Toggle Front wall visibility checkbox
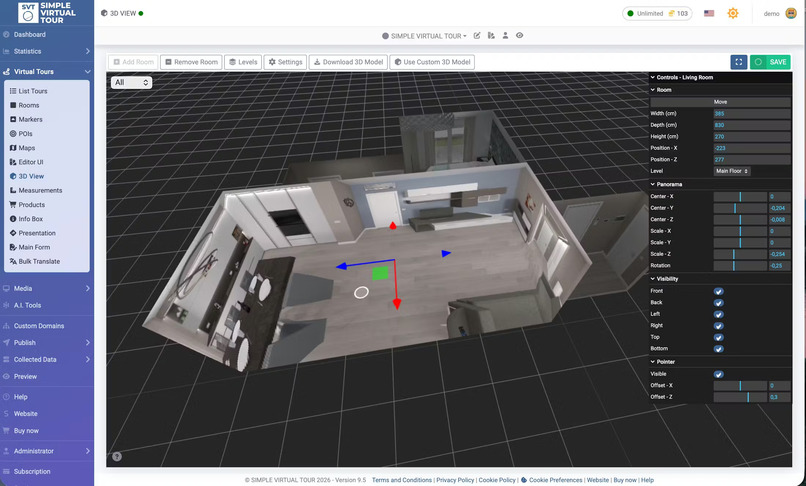This screenshot has height=486, width=806. point(719,291)
